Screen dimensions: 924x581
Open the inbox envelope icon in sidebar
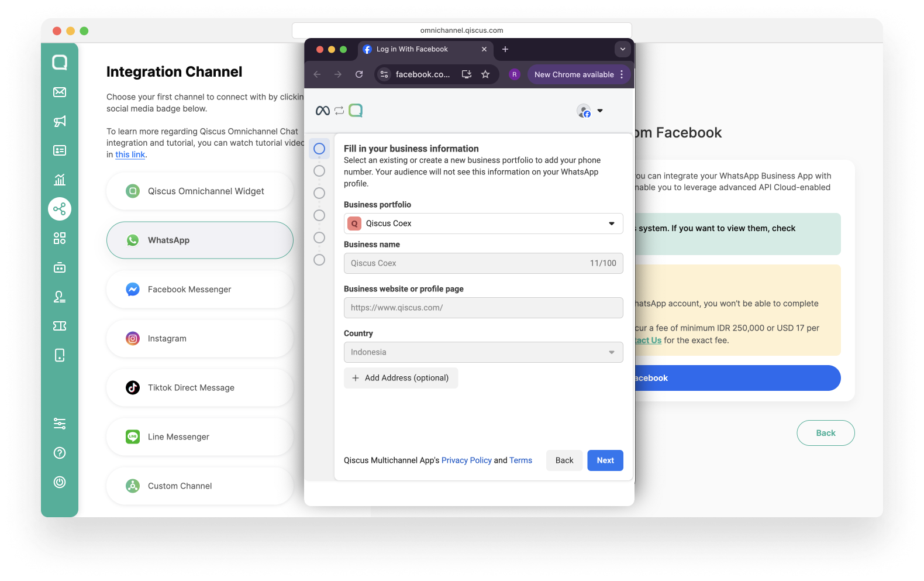[60, 92]
